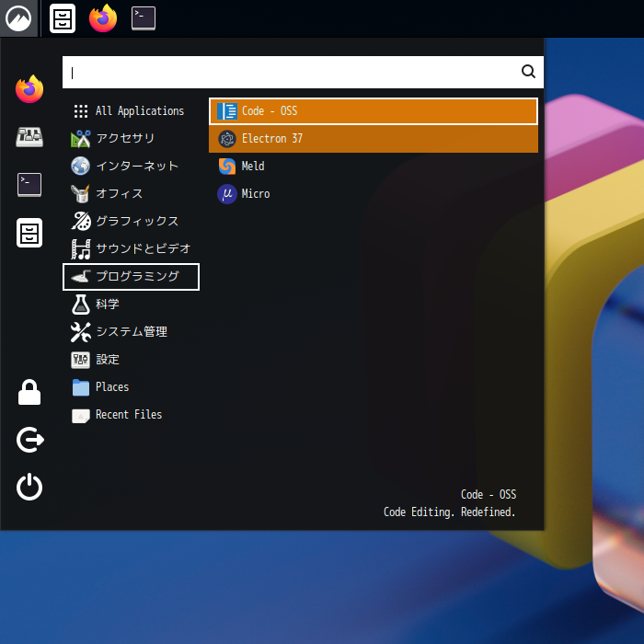644x644 pixels.
Task: Select サウンドとビデオ category
Action: [131, 249]
